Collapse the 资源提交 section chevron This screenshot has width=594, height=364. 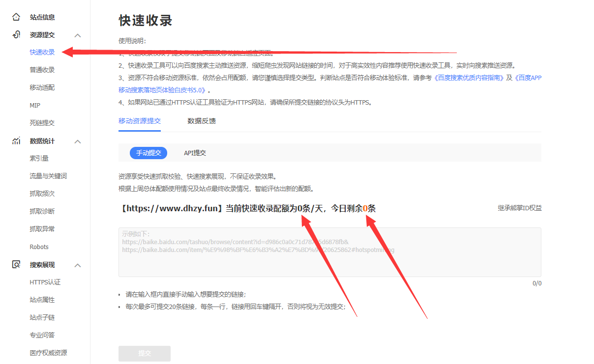(x=78, y=35)
